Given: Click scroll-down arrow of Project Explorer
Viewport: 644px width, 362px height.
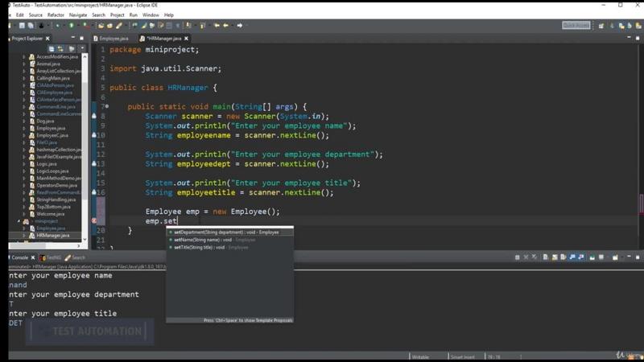Looking at the screenshot, I should click(85, 239).
